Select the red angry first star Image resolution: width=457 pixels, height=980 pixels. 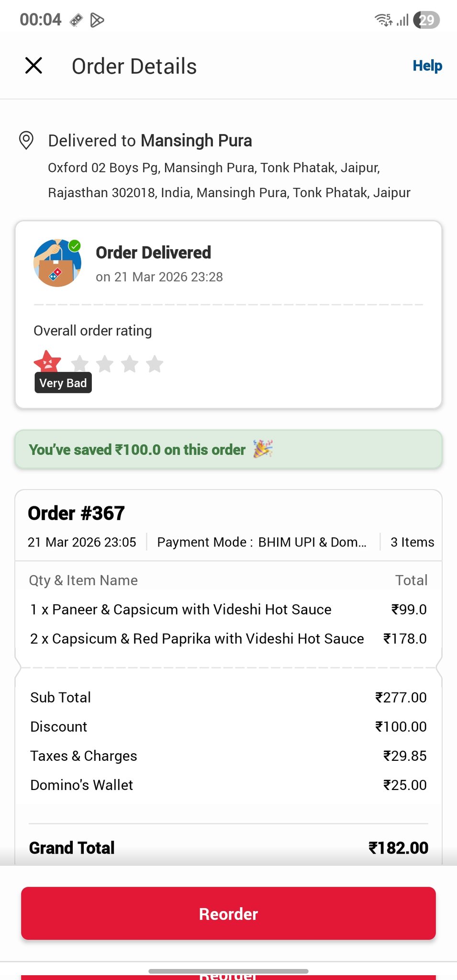pos(47,361)
